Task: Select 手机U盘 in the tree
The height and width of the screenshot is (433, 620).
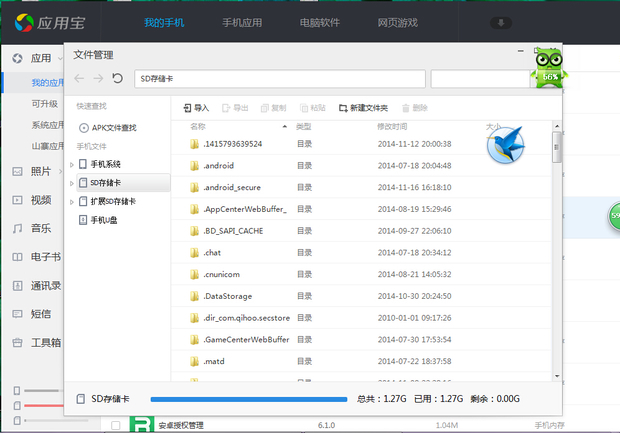Action: (98, 220)
